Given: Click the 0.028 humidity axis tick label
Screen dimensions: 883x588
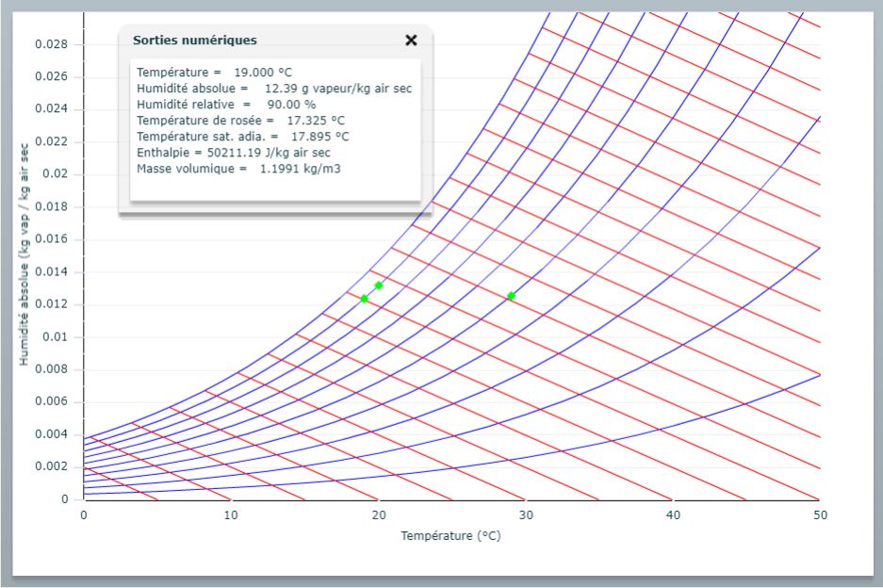Looking at the screenshot, I should tap(52, 44).
